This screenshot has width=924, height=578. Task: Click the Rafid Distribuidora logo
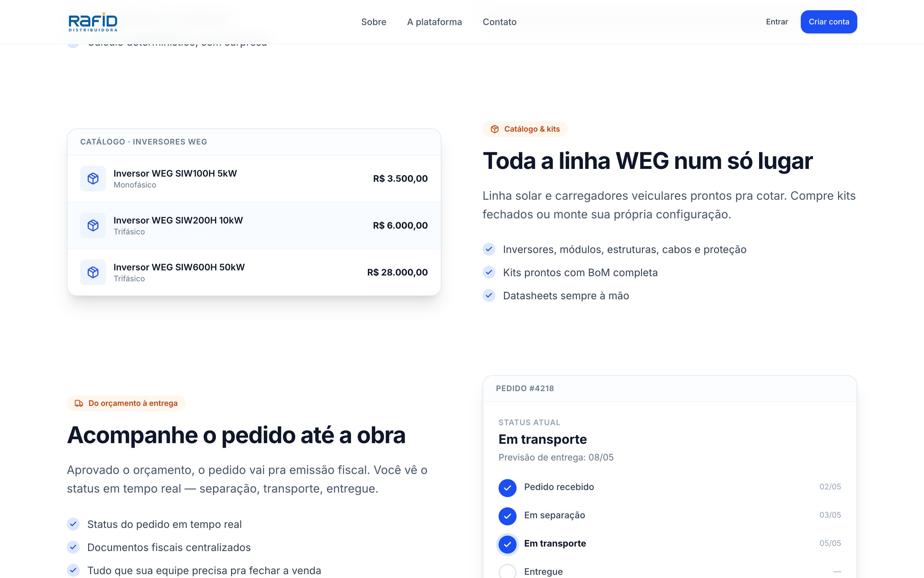93,22
